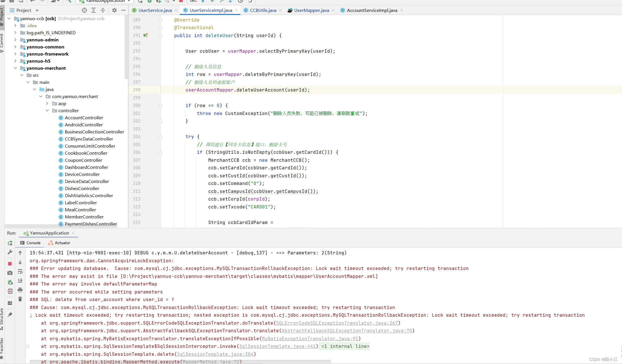Toggle scroll to end of console

point(20,281)
